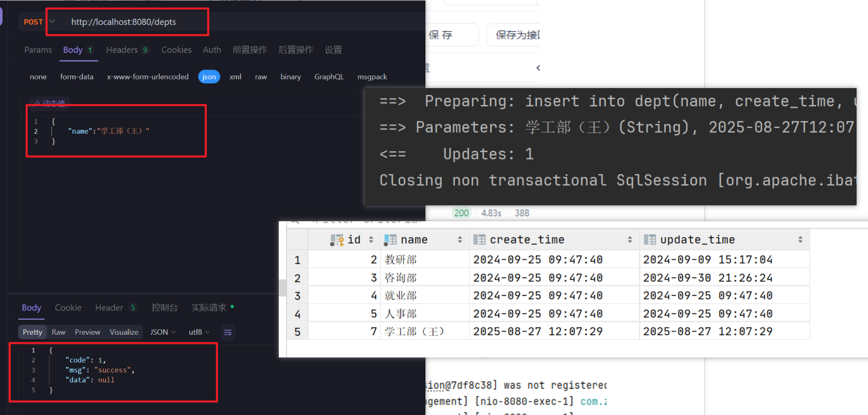Screen dimensions: 868x415
Task: Click the create_time column icon
Action: point(479,240)
